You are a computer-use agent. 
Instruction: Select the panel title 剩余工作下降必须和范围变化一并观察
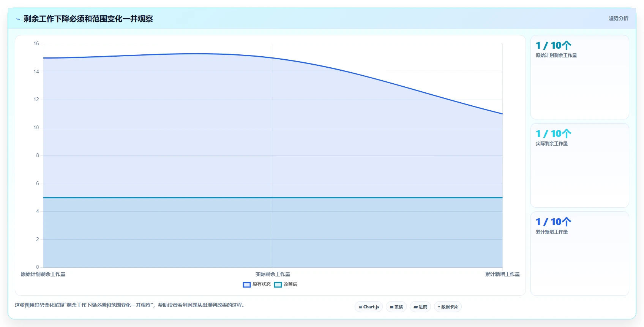[x=88, y=19]
